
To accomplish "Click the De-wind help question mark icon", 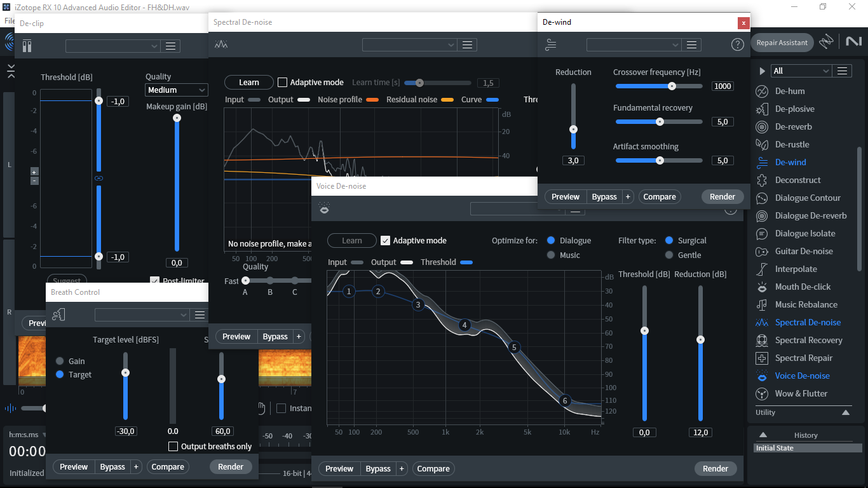I will 737,44.
